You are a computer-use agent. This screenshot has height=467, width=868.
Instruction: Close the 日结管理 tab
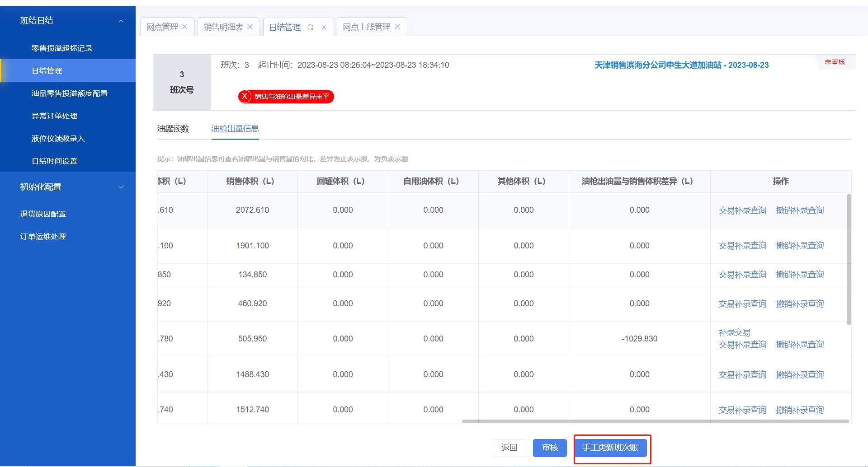click(x=324, y=28)
